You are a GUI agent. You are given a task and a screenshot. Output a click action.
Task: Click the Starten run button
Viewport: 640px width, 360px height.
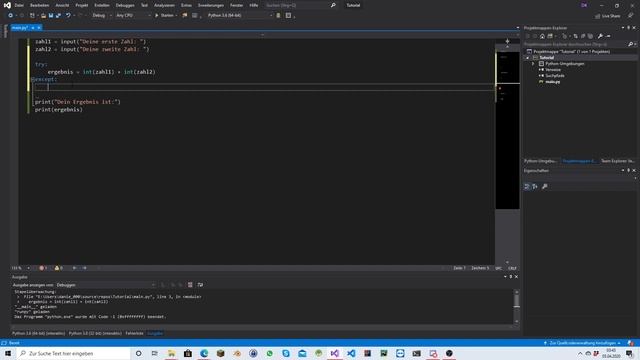coord(164,16)
